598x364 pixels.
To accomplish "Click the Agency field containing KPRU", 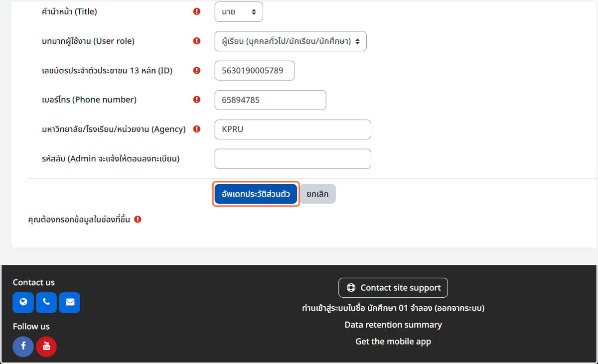I will (293, 129).
